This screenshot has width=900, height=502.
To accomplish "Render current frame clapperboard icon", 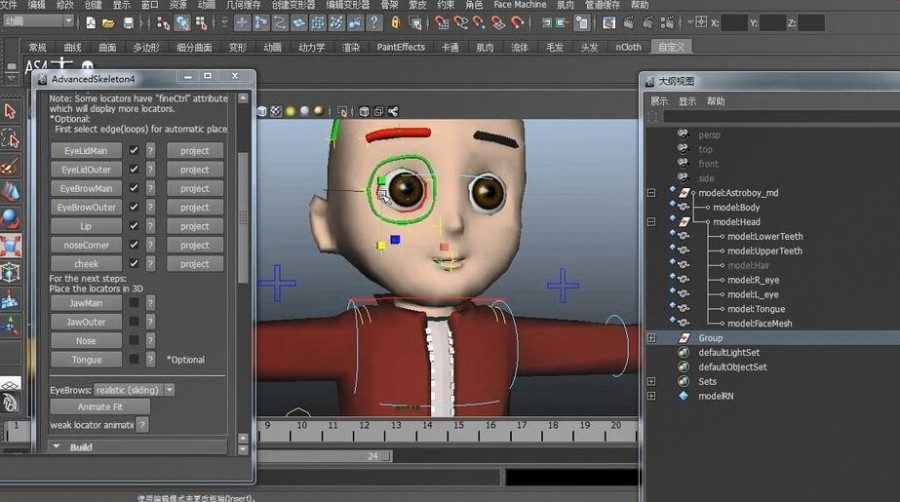I will (x=629, y=23).
